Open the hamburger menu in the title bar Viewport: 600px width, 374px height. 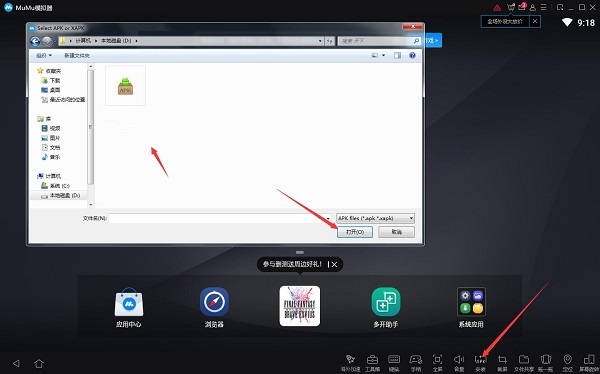pos(543,7)
